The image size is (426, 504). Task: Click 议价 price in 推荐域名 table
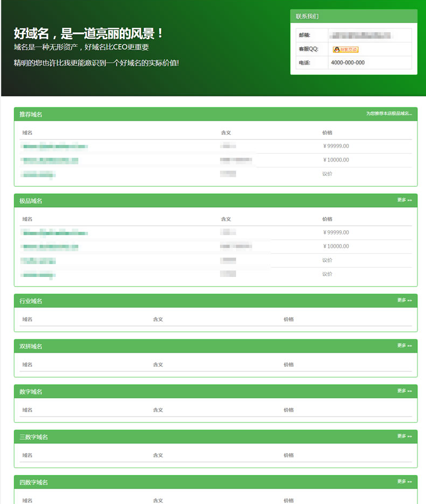[327, 174]
